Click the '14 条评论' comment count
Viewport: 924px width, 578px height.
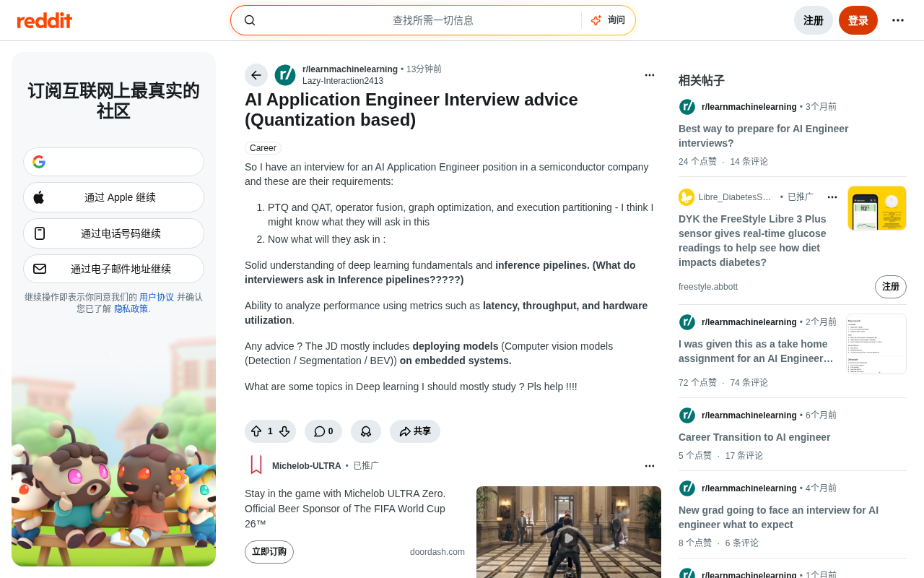coord(749,162)
